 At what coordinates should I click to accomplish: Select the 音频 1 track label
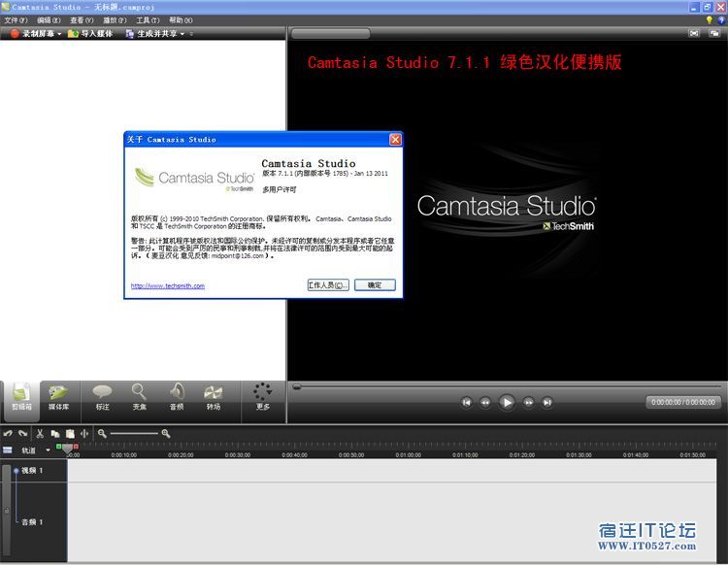32,522
